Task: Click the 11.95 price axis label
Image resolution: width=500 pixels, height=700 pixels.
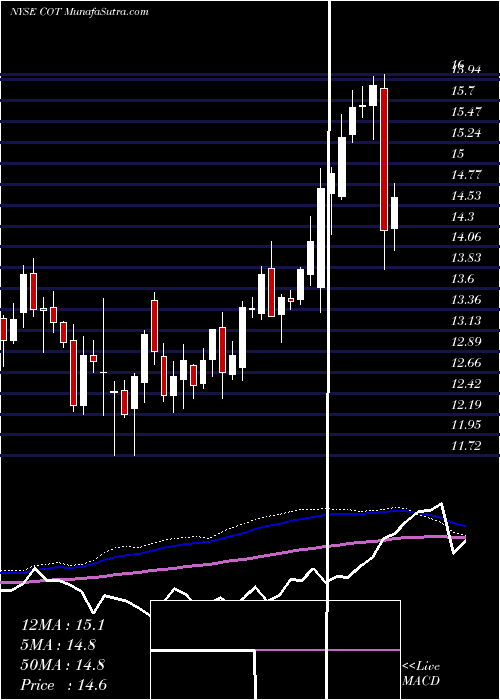Action: (x=467, y=425)
